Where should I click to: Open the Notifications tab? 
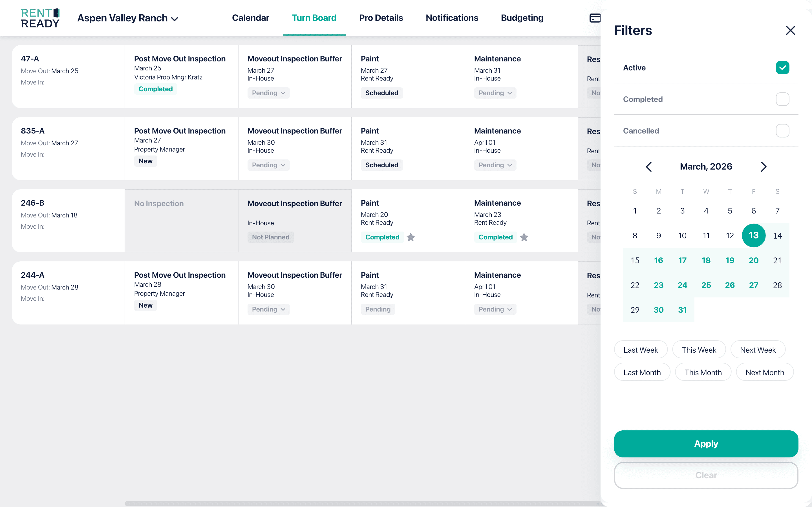point(452,18)
